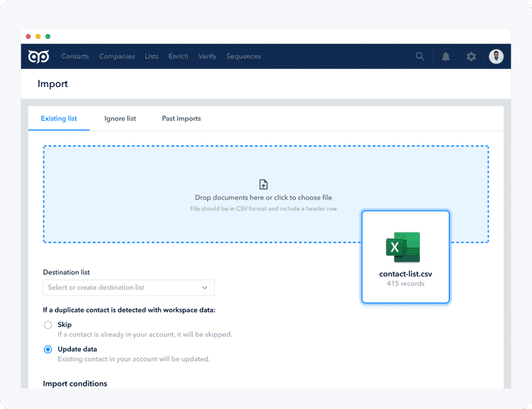Switch to Past imports tab
Screen dimensions: 532x409
click(181, 118)
